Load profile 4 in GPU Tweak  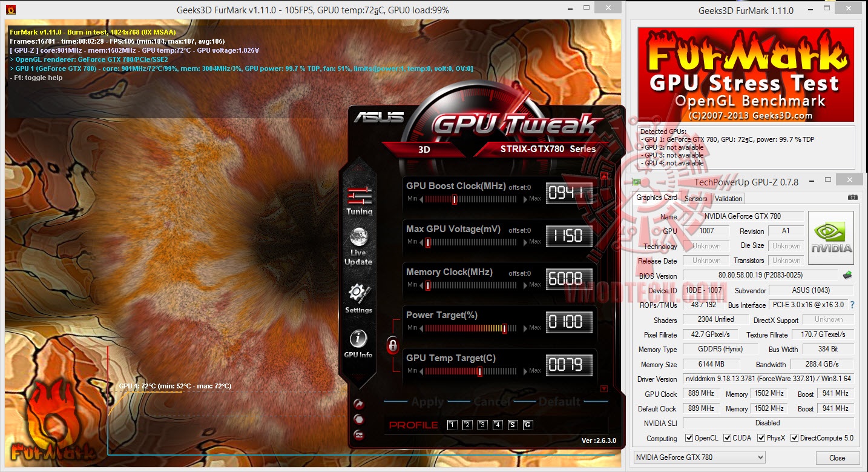[x=498, y=425]
